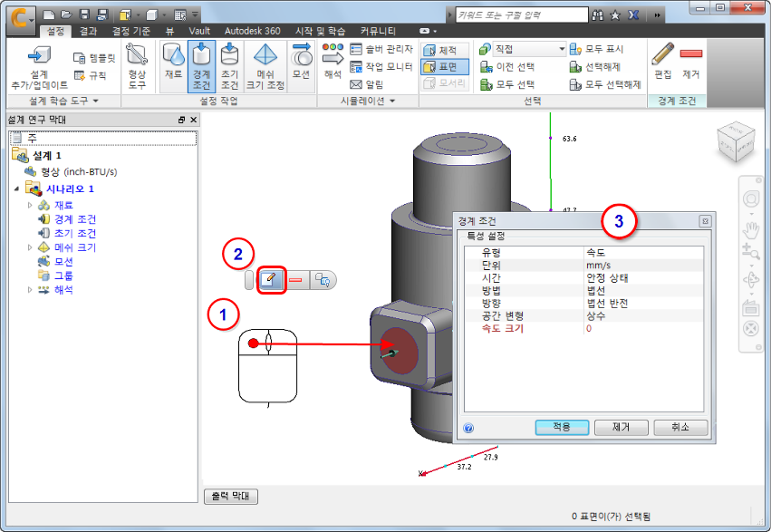Click the 단위 value mm/s
The height and width of the screenshot is (532, 771).
point(599,266)
